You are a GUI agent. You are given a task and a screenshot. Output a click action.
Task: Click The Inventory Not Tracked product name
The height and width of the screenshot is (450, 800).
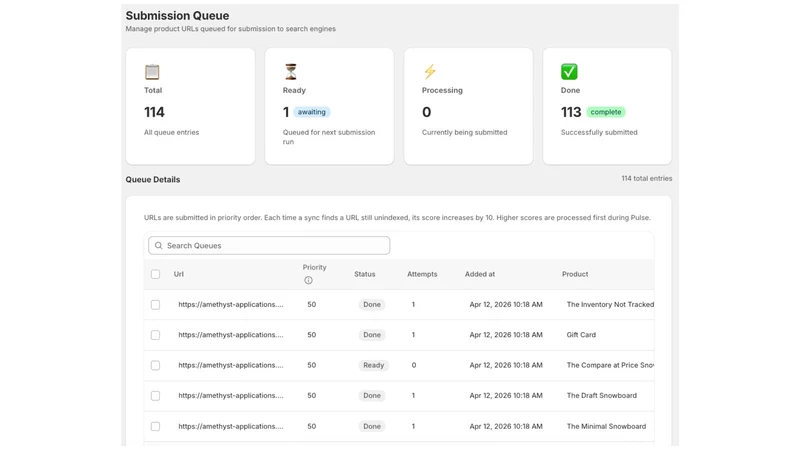click(610, 304)
